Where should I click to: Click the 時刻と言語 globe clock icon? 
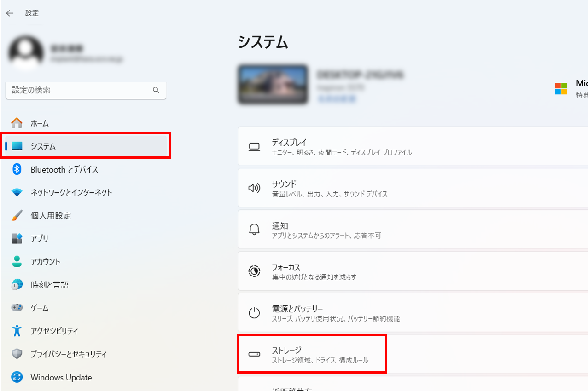coord(17,285)
